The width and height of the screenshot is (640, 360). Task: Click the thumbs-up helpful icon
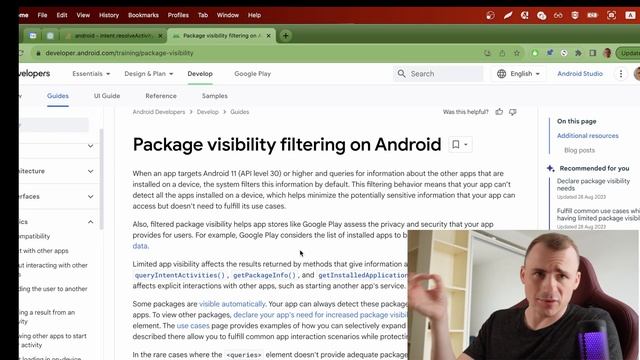(499, 112)
